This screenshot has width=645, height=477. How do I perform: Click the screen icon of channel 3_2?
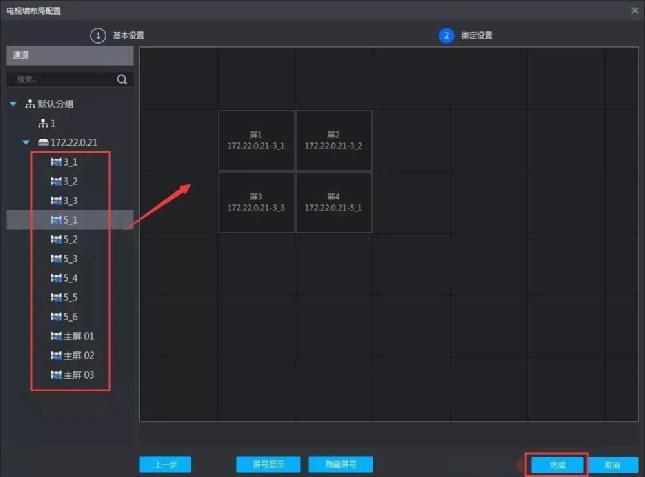coord(56,181)
